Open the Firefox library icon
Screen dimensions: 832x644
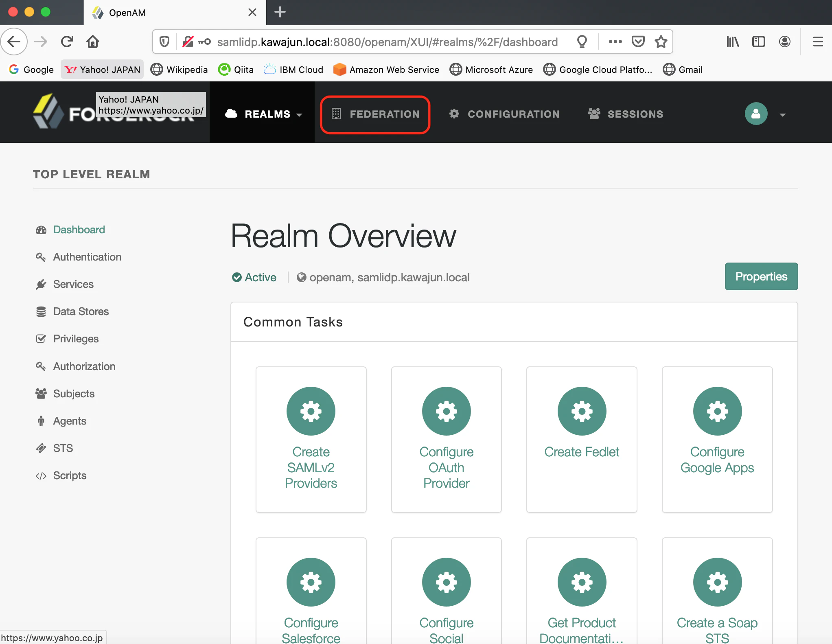(733, 42)
